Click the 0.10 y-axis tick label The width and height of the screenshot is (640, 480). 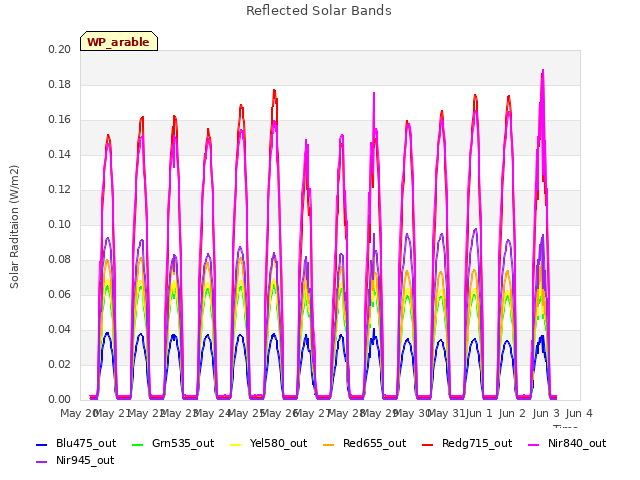(60, 224)
